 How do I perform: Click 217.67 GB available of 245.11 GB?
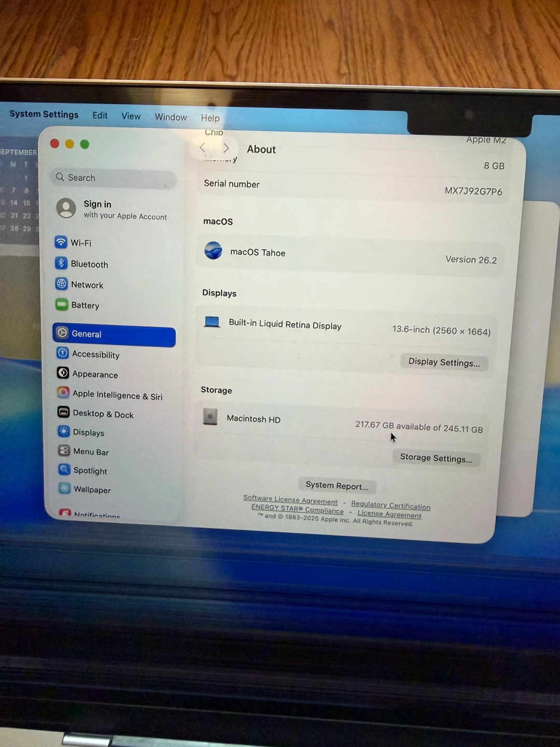point(419,427)
